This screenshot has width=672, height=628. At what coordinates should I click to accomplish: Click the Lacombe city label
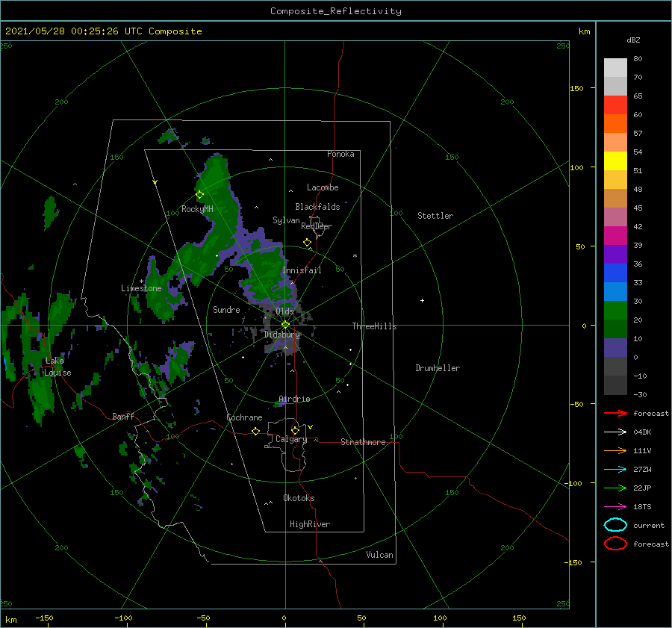[323, 187]
